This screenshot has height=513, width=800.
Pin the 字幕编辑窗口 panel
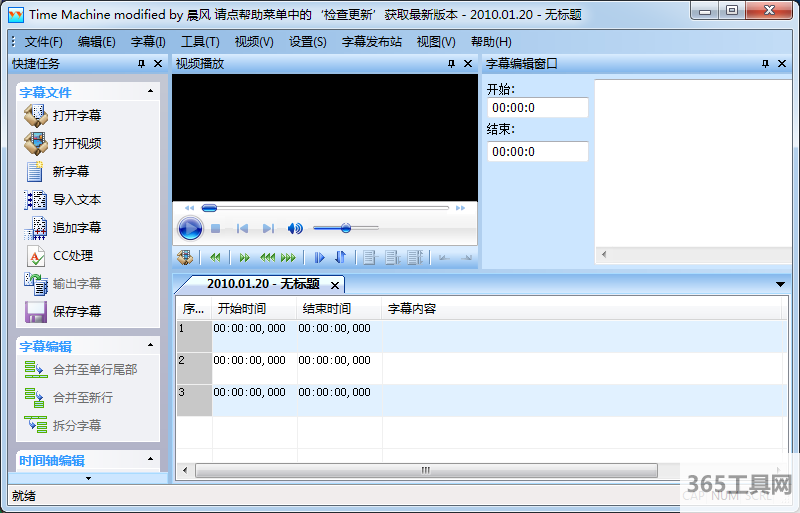765,64
